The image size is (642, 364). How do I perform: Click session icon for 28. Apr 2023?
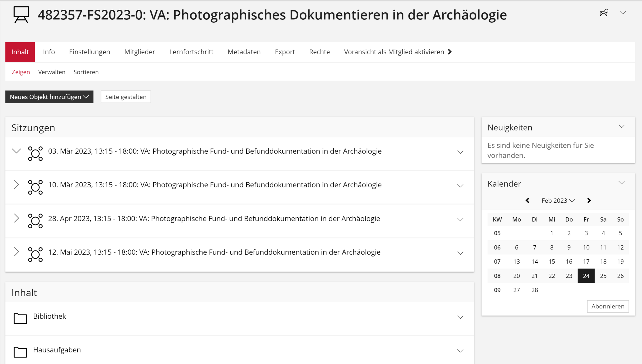(35, 221)
